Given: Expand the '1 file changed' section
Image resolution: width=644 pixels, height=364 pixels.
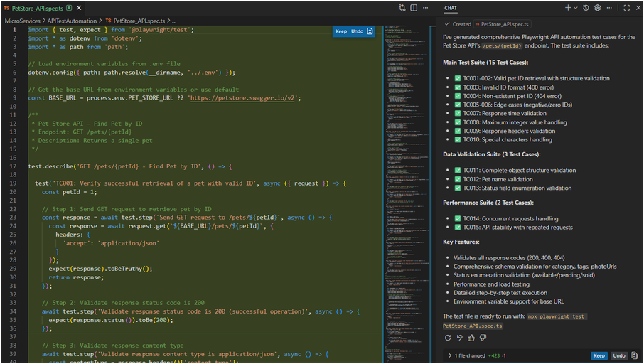Looking at the screenshot, I should (449, 355).
